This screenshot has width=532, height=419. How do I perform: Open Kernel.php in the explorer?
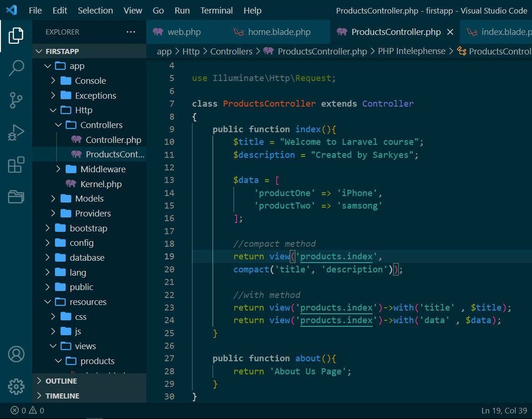click(x=89, y=184)
